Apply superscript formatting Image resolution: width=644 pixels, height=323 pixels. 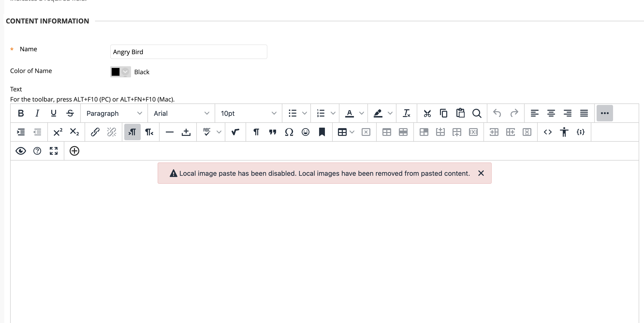pos(58,132)
